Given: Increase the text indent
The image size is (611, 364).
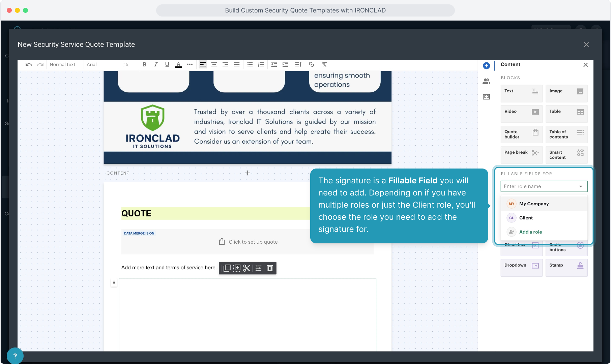Looking at the screenshot, I should pyautogui.click(x=285, y=64).
